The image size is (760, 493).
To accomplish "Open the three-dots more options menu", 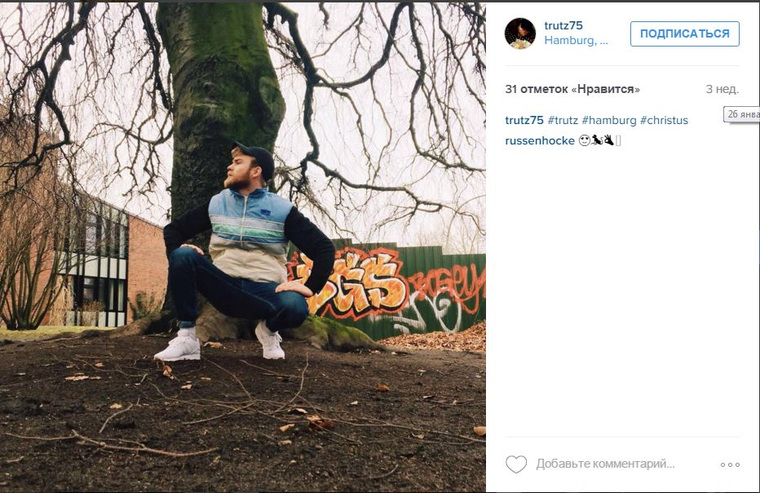I will point(730,464).
